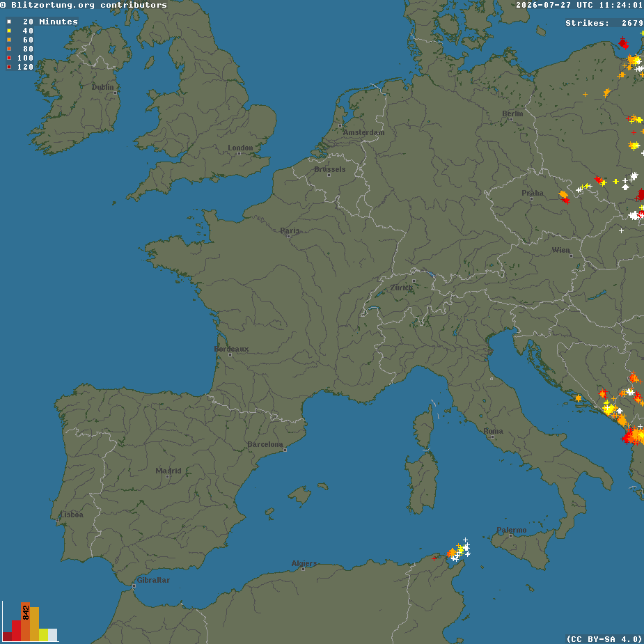Image resolution: width=644 pixels, height=644 pixels.
Task: Select the white histogram bar at bottom left
Action: coord(53,634)
